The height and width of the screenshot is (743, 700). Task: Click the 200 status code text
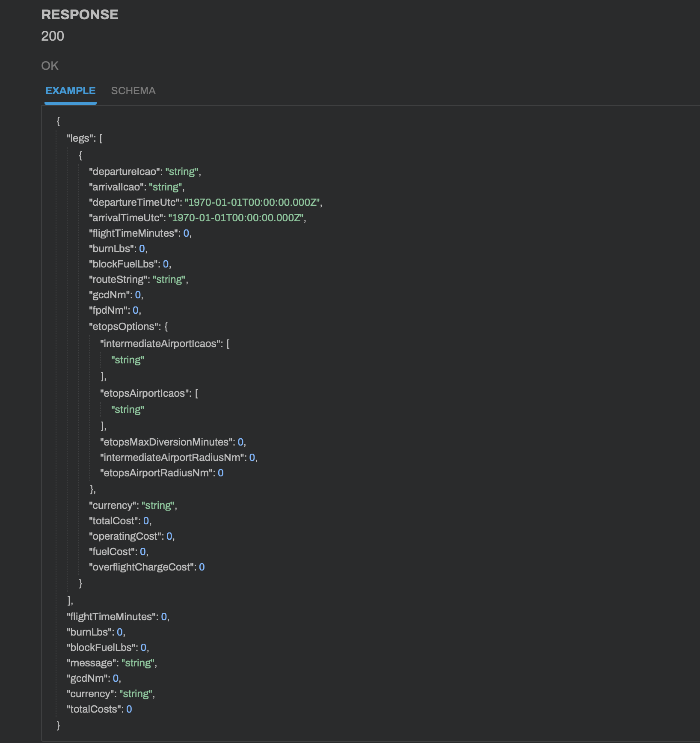(x=53, y=36)
